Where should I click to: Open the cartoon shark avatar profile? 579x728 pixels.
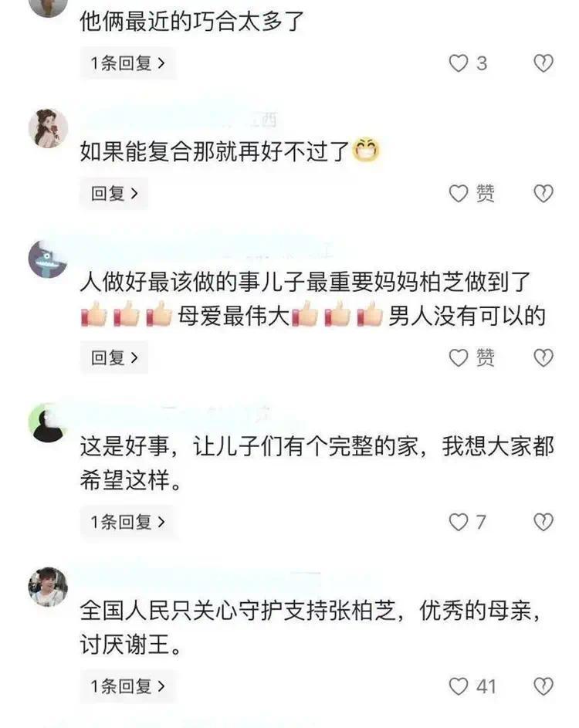49,259
